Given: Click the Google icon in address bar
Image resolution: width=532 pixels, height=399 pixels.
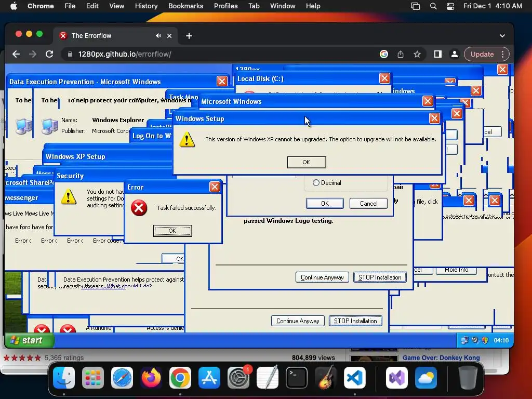Looking at the screenshot, I should click(x=384, y=54).
